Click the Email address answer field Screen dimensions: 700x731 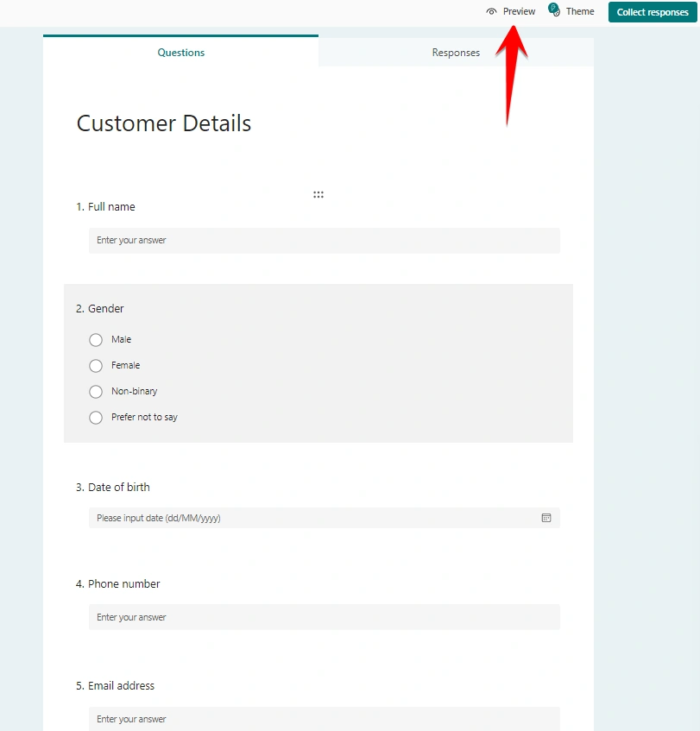[x=325, y=719]
